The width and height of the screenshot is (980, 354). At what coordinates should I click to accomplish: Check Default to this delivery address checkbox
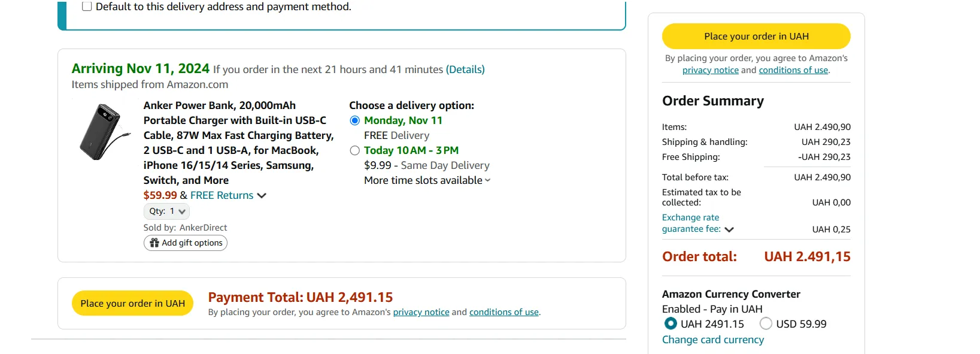click(87, 7)
